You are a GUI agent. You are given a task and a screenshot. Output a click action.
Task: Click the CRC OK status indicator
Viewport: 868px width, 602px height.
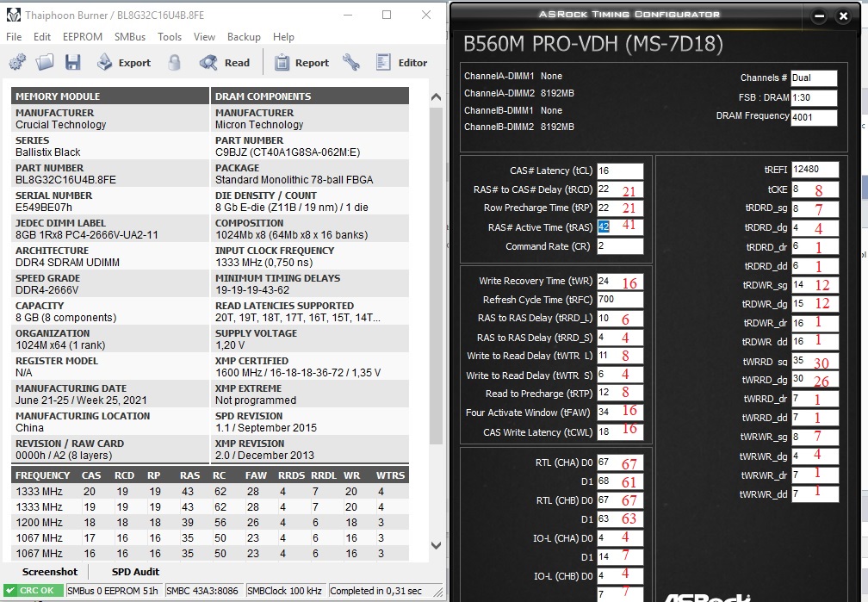(34, 590)
